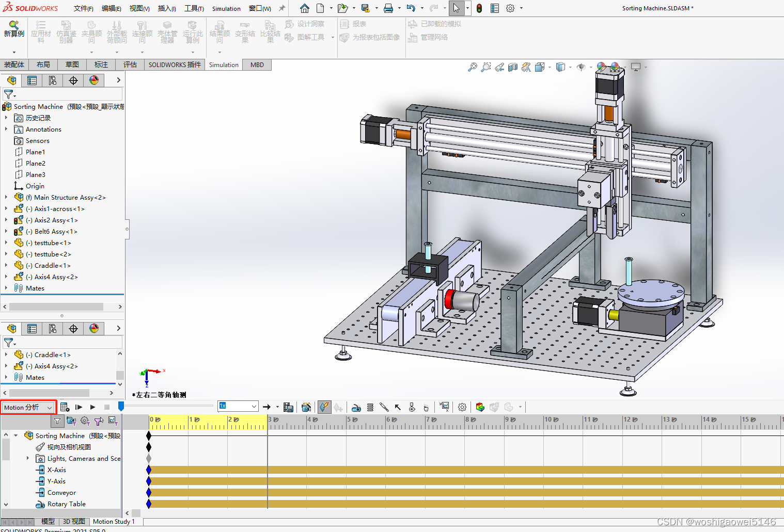Click the Calculate motion study icon

[64, 407]
